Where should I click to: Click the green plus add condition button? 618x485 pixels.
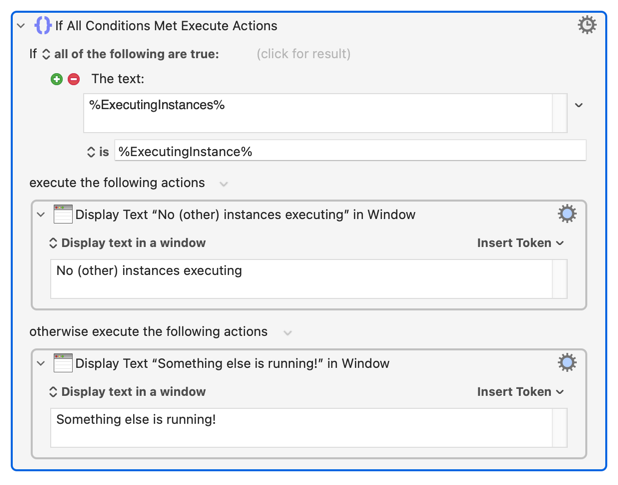point(57,79)
